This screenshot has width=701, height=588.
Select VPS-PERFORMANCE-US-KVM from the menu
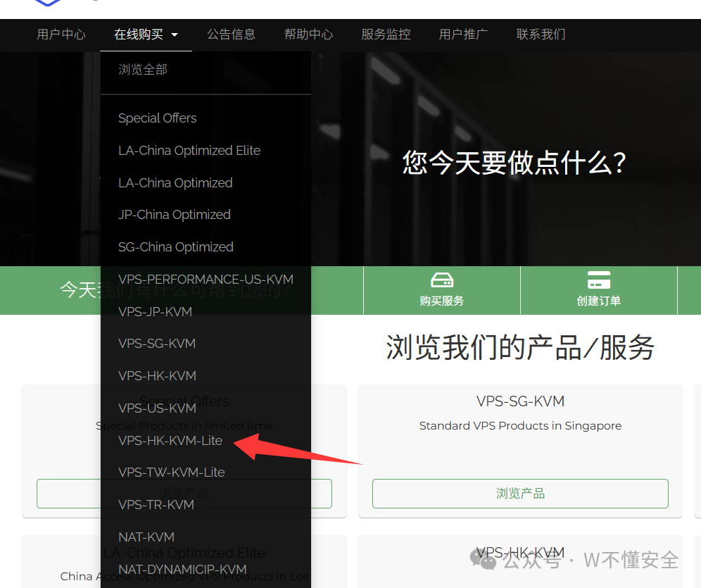tap(206, 280)
